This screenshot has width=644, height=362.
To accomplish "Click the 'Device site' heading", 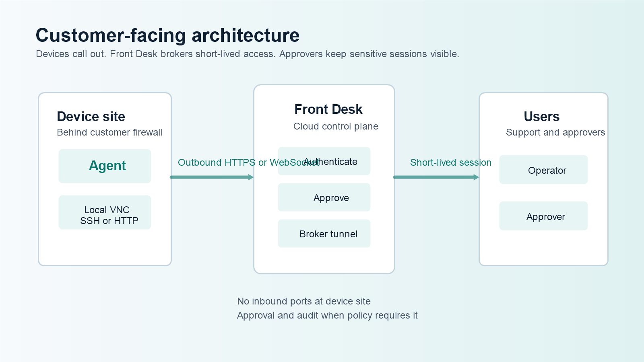I will 91,117.
